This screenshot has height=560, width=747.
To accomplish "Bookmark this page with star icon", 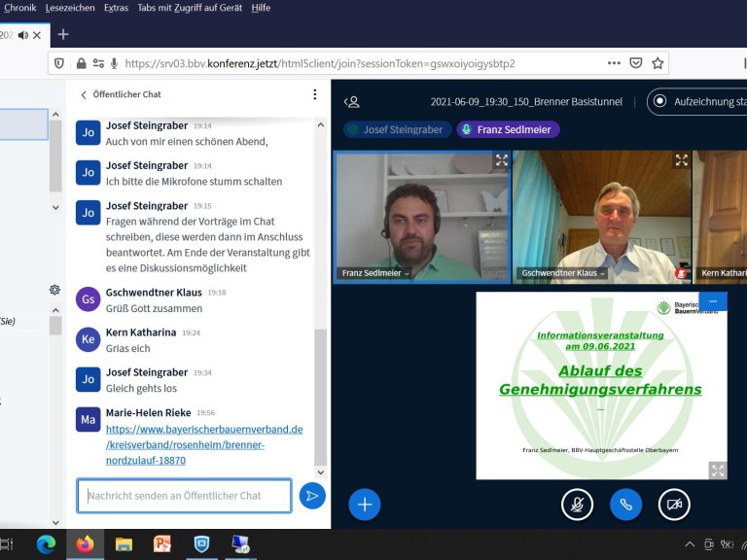I will [658, 63].
